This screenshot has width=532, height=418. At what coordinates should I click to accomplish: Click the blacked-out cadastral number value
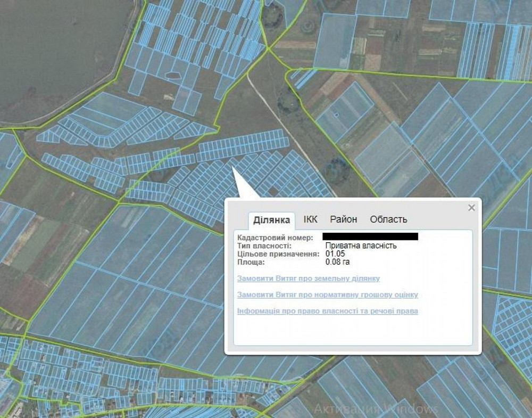[x=370, y=236]
